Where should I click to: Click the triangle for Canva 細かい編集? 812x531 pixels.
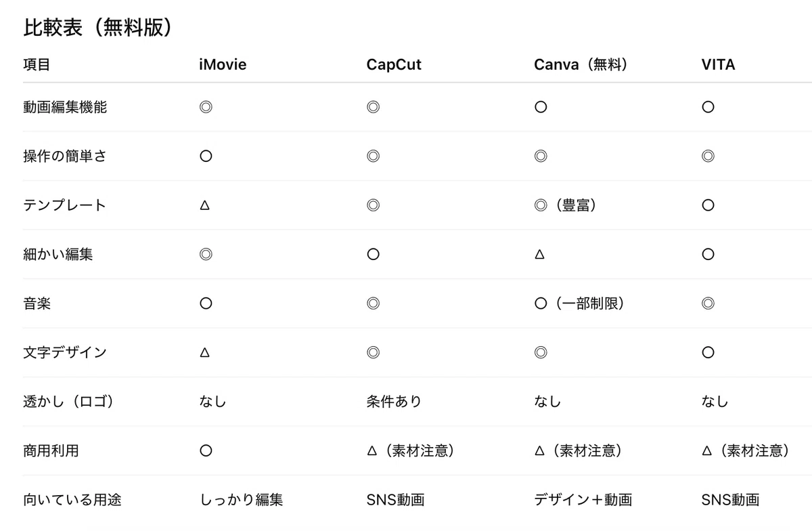[x=540, y=255]
